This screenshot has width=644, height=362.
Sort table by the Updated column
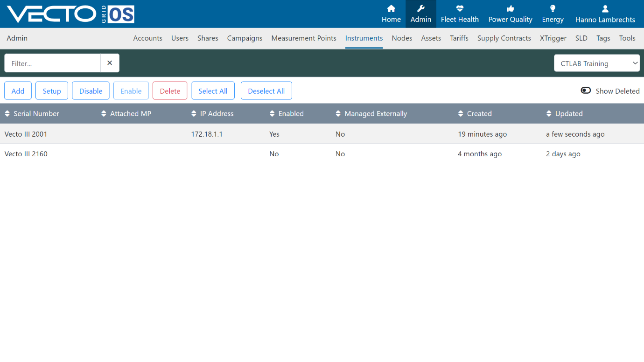coord(564,114)
